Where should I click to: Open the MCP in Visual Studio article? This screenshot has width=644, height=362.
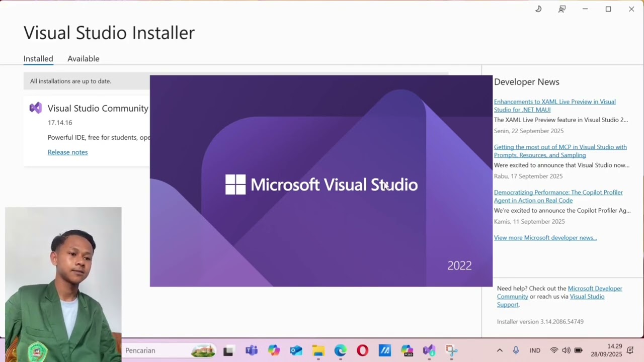[560, 151]
